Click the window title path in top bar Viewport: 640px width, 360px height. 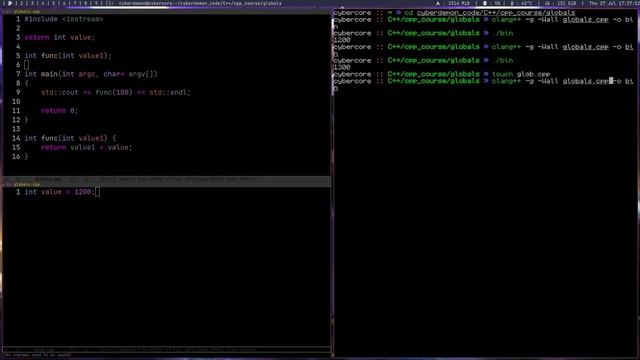click(200, 3)
